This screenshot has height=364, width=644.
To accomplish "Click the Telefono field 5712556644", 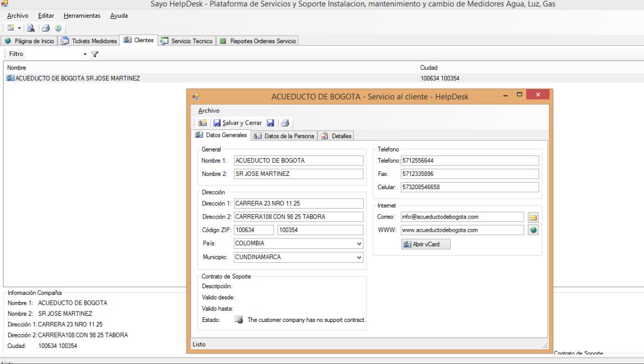I will coord(470,160).
